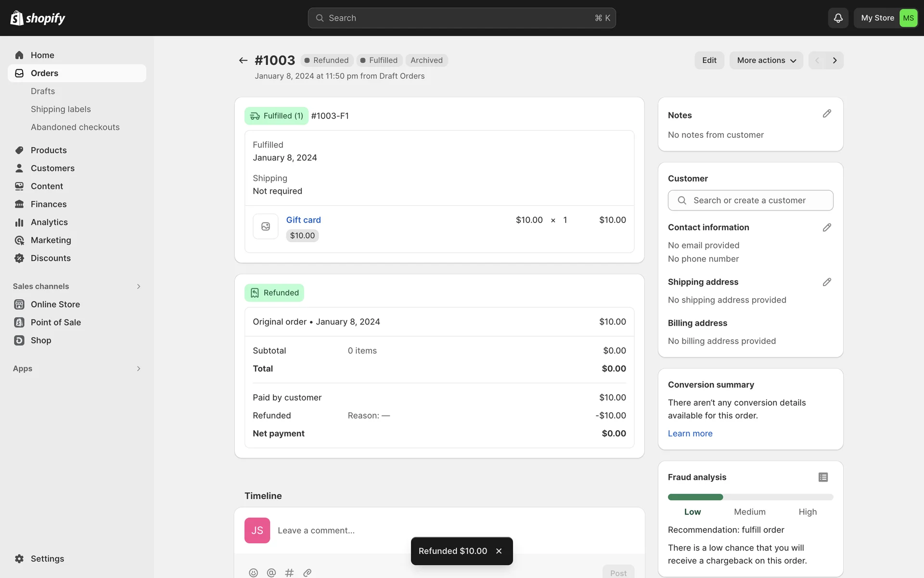Screen dimensions: 924x578
Task: Open the Learn more link
Action: point(690,433)
